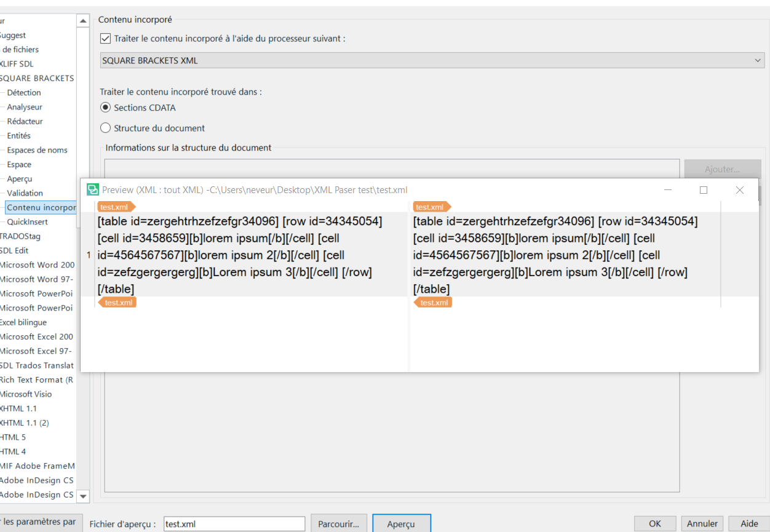Select Espace in the settings tree
Viewport: 770px width, 532px height.
(19, 164)
